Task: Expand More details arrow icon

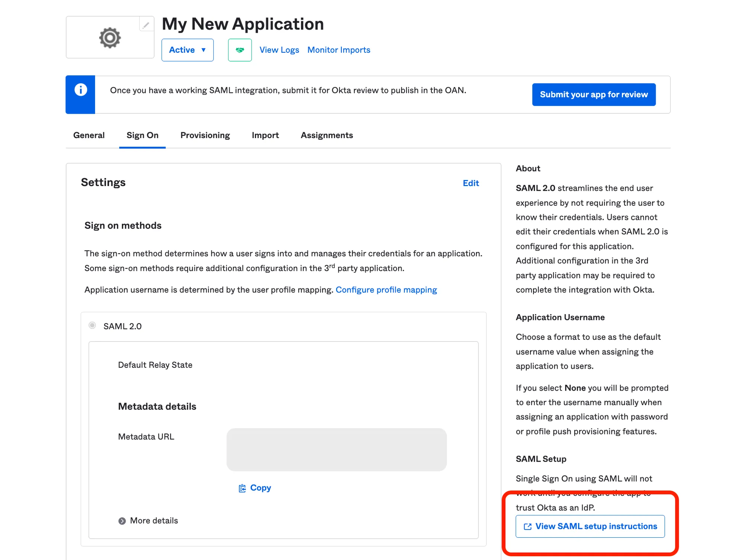Action: pos(122,521)
